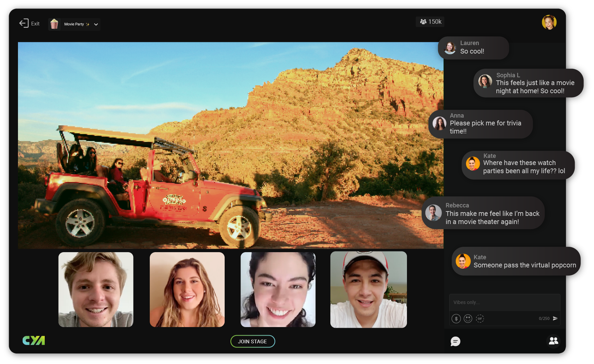Click the popcorn bucket icon
The height and width of the screenshot is (364, 594).
54,24
